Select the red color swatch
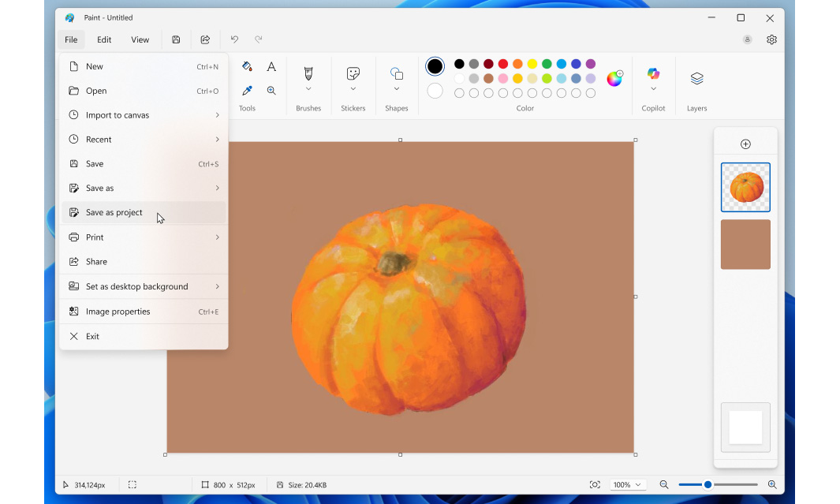840x504 pixels. pos(502,64)
